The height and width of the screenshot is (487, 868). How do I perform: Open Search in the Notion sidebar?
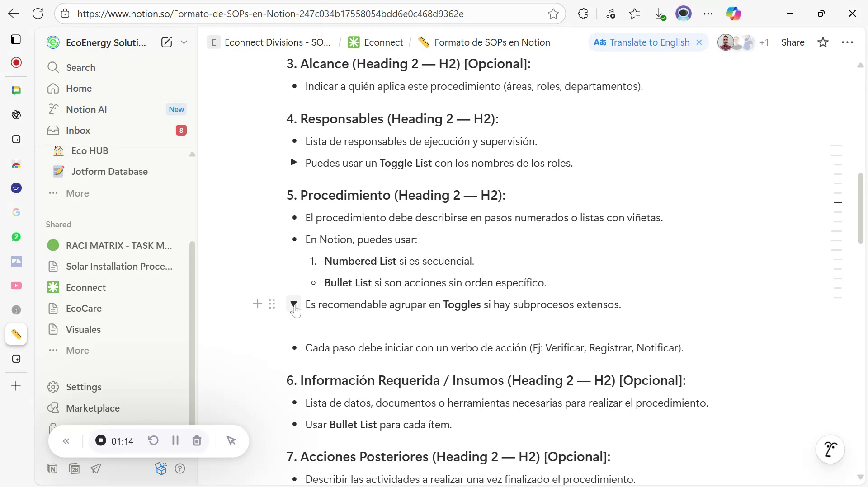coord(80,67)
